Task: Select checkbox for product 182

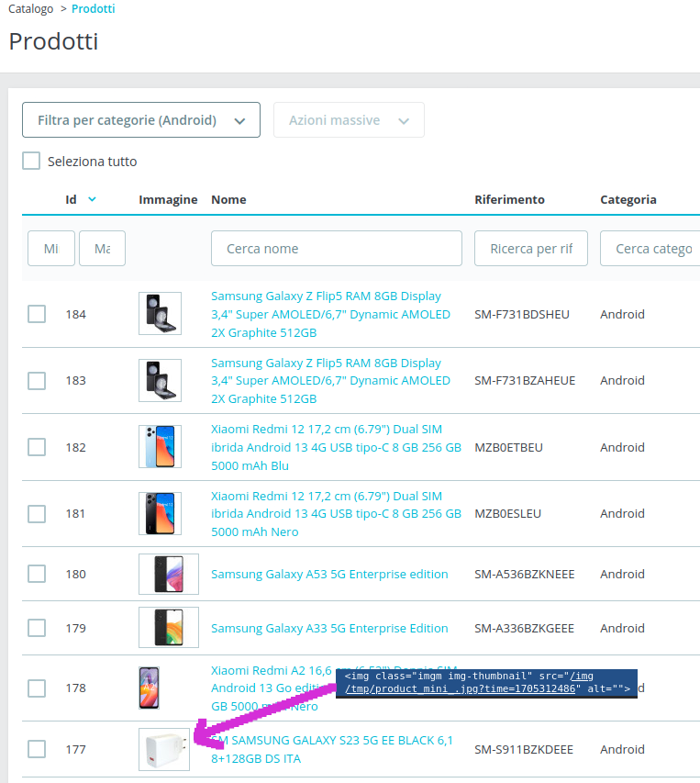Action: (x=37, y=447)
